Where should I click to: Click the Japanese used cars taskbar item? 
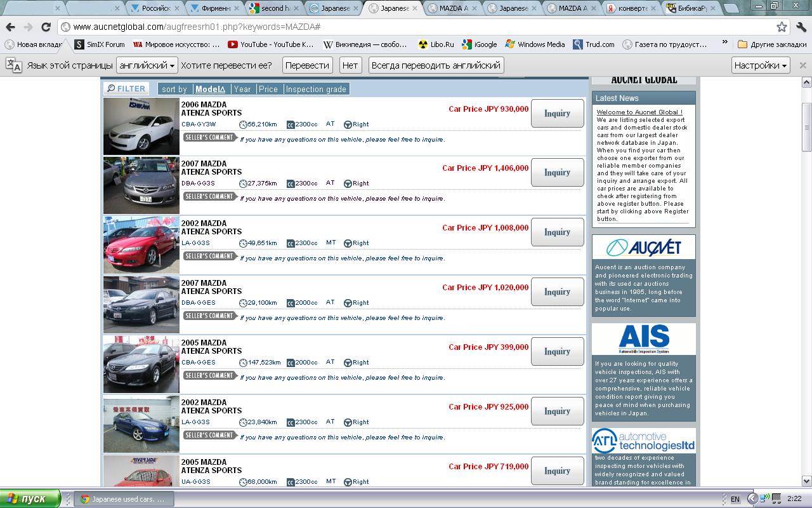coord(123,499)
